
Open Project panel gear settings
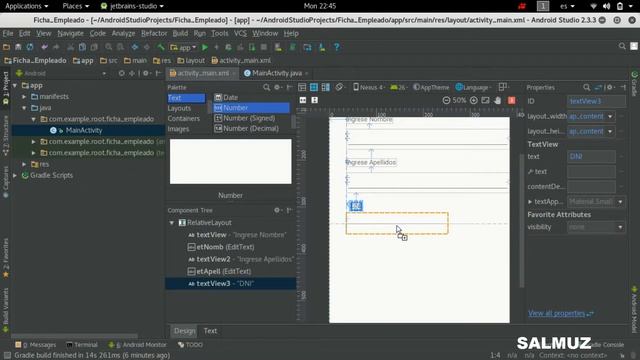tap(146, 73)
